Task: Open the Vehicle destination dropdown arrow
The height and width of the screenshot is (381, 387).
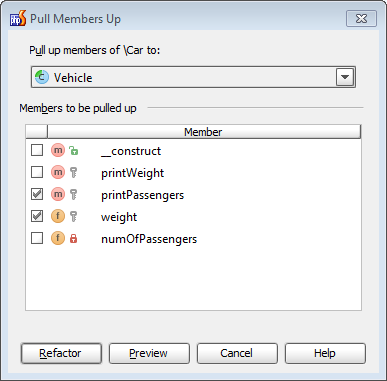Action: [x=345, y=77]
